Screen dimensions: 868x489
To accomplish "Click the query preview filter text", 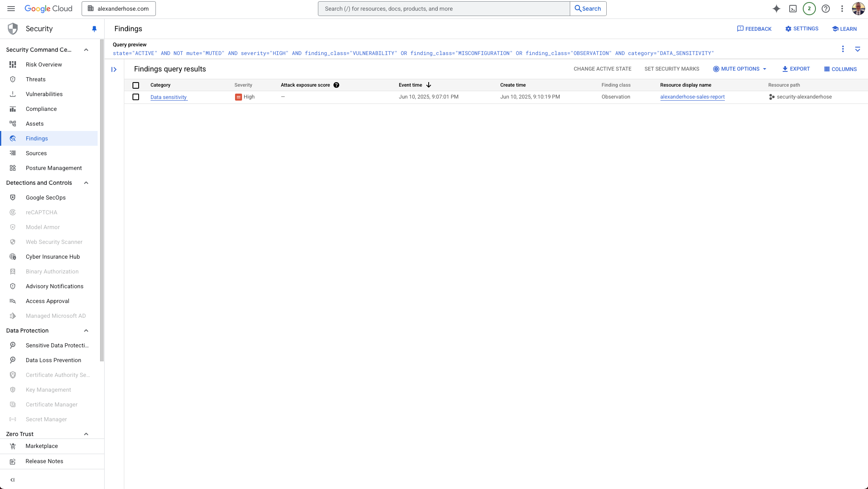I will click(413, 53).
